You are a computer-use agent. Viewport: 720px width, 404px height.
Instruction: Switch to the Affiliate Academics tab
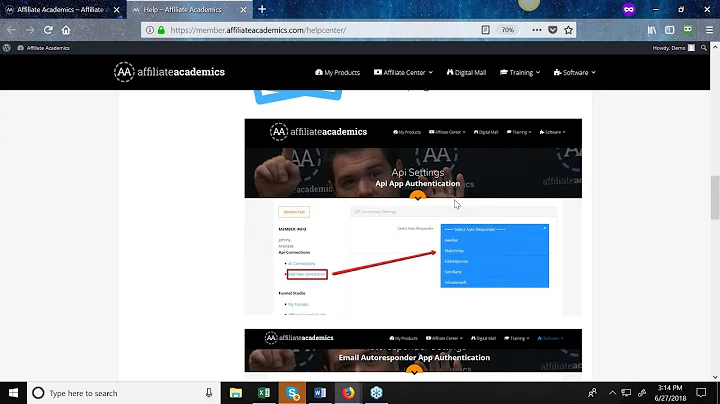pos(59,9)
